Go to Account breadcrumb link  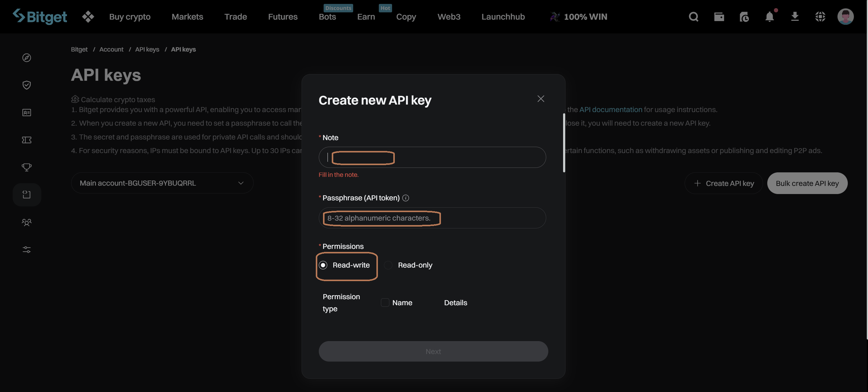point(111,49)
